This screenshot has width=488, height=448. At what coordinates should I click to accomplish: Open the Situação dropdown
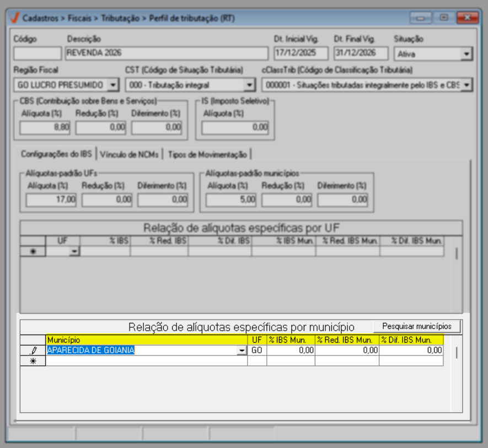pos(466,54)
